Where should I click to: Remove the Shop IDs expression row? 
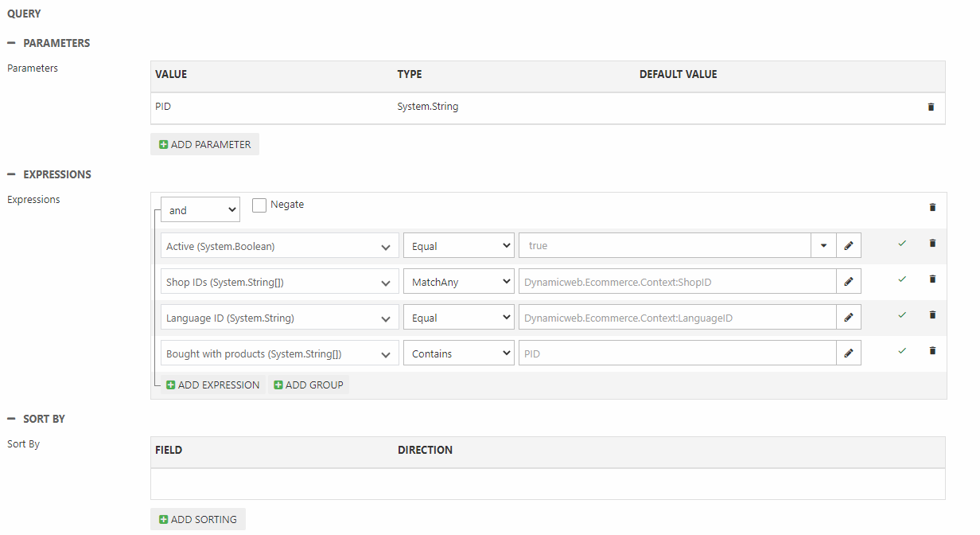[x=932, y=279]
